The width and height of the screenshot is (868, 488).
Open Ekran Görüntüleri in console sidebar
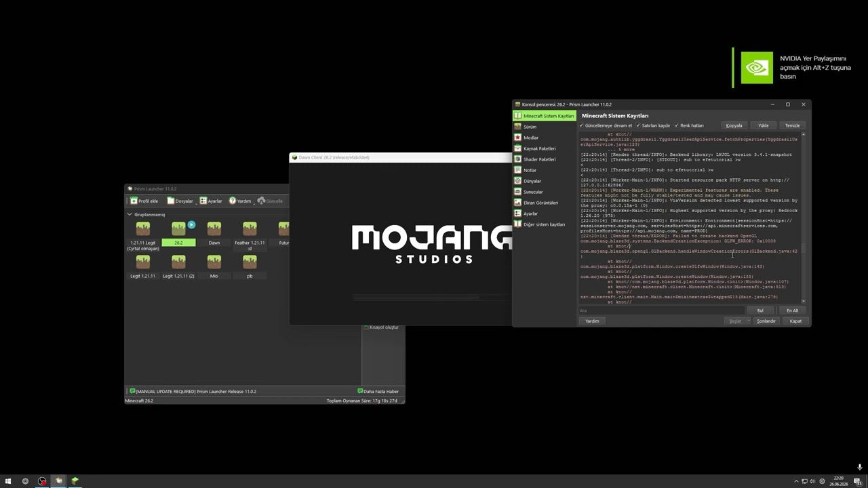(544, 203)
